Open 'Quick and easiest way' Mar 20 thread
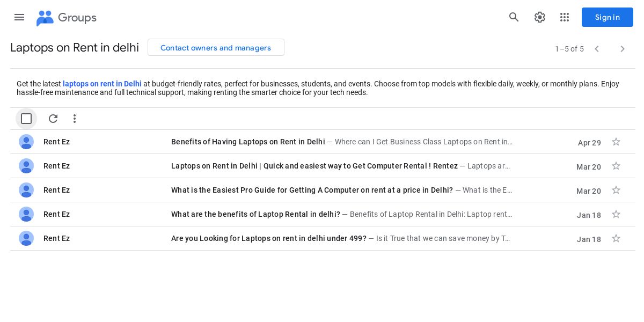The image size is (644, 322). [314, 166]
